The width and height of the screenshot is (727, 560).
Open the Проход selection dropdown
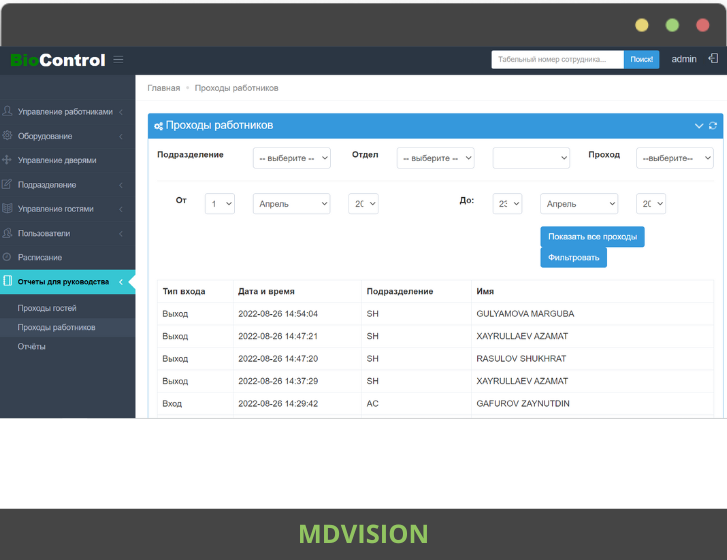(674, 158)
